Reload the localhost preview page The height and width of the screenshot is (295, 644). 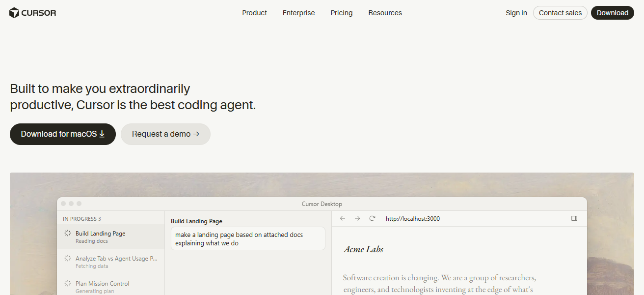(x=372, y=218)
